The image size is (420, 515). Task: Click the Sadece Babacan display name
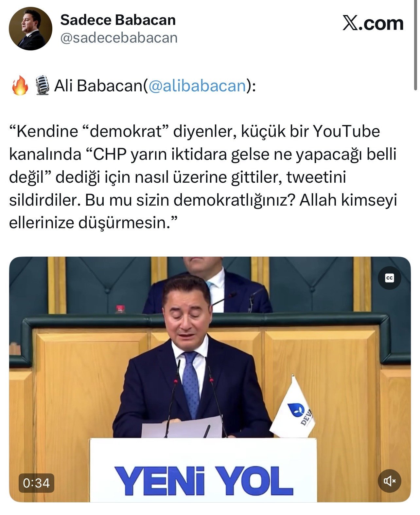(x=118, y=20)
